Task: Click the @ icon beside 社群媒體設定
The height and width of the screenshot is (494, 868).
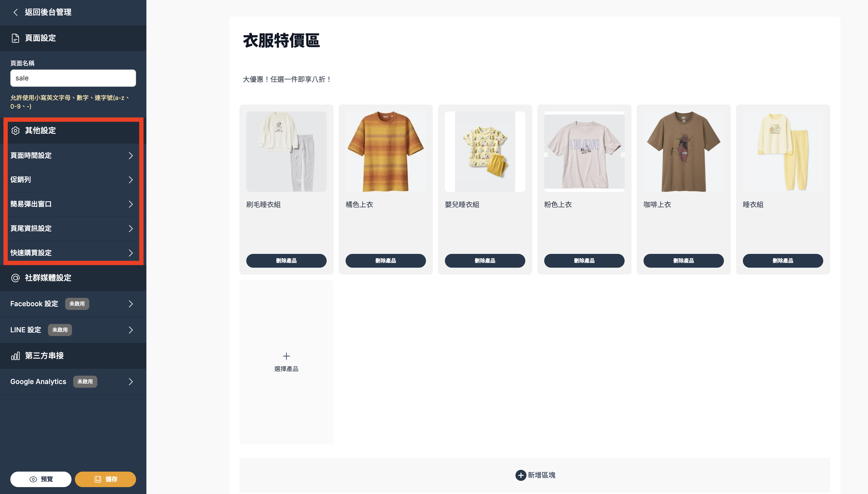Action: pyautogui.click(x=15, y=278)
